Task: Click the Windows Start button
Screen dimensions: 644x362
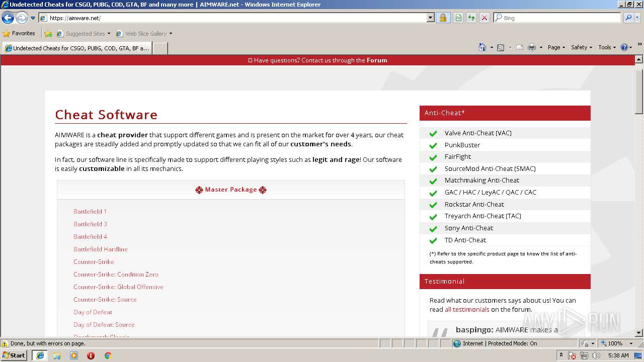Action: (x=14, y=355)
